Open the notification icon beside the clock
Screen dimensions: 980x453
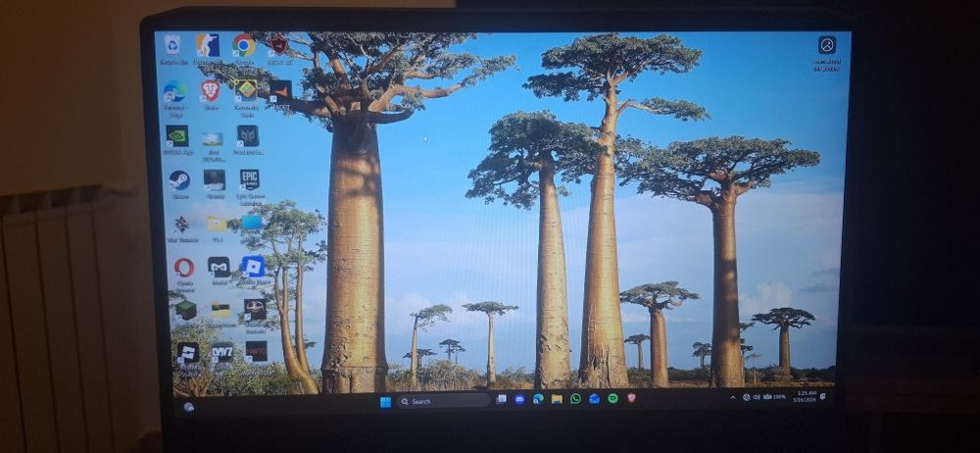[824, 396]
